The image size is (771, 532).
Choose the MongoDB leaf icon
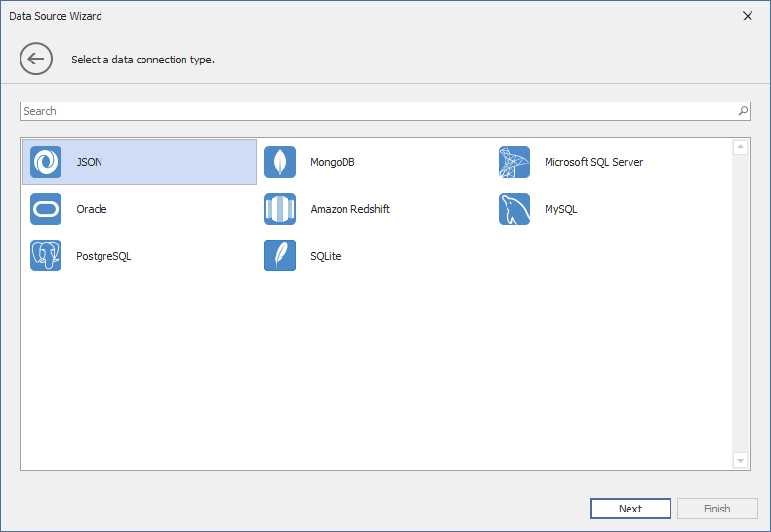click(x=280, y=162)
